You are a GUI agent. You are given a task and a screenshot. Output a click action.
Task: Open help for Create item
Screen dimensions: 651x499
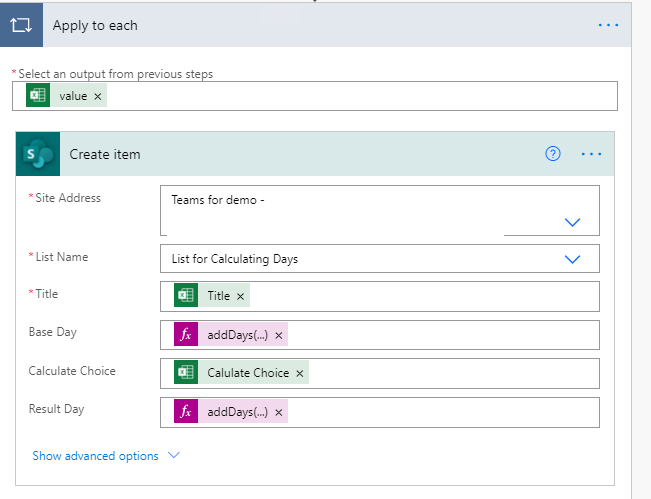553,154
